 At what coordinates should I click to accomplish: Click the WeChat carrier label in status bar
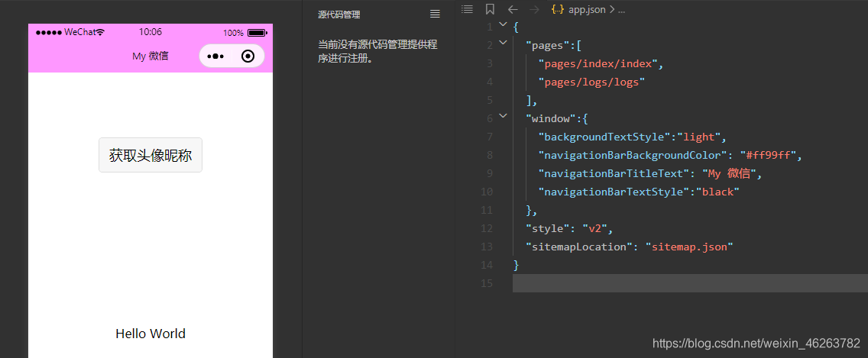point(79,32)
